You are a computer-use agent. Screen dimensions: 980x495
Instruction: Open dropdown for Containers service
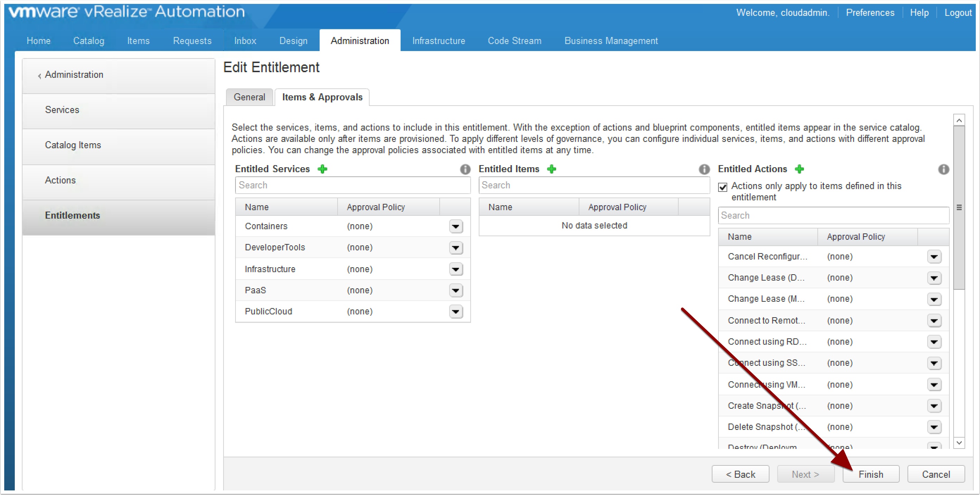pos(456,227)
